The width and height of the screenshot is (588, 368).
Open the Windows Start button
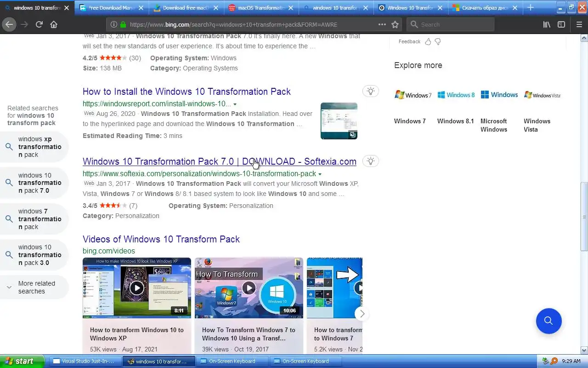(22, 361)
